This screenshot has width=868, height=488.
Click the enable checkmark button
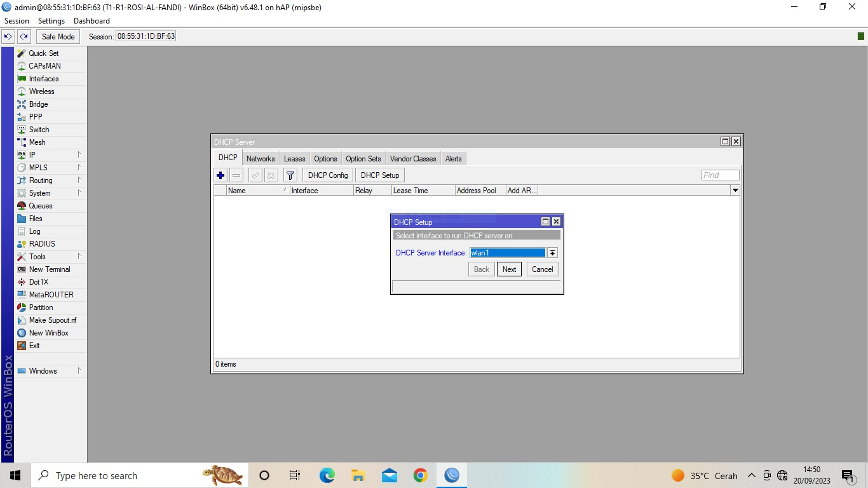pos(255,175)
